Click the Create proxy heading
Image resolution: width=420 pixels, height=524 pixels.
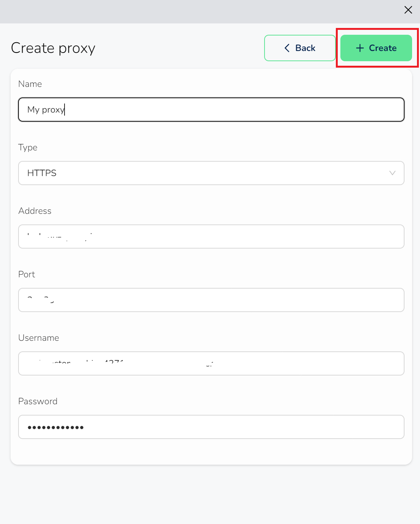point(53,48)
